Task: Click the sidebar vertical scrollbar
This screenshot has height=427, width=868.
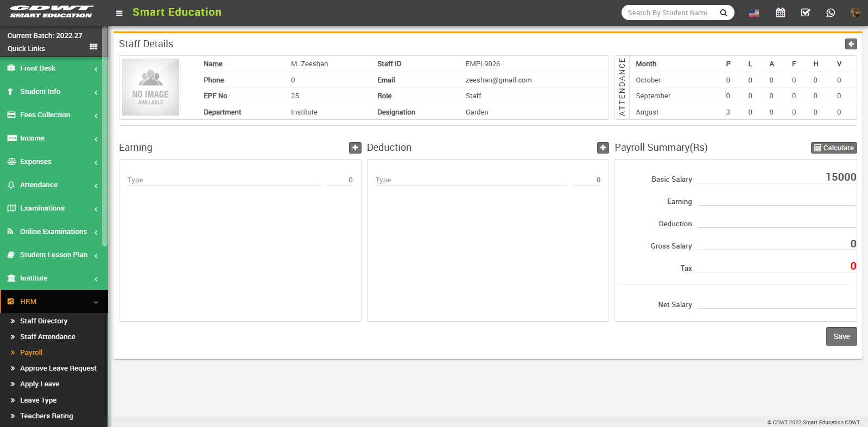Action: [x=105, y=136]
